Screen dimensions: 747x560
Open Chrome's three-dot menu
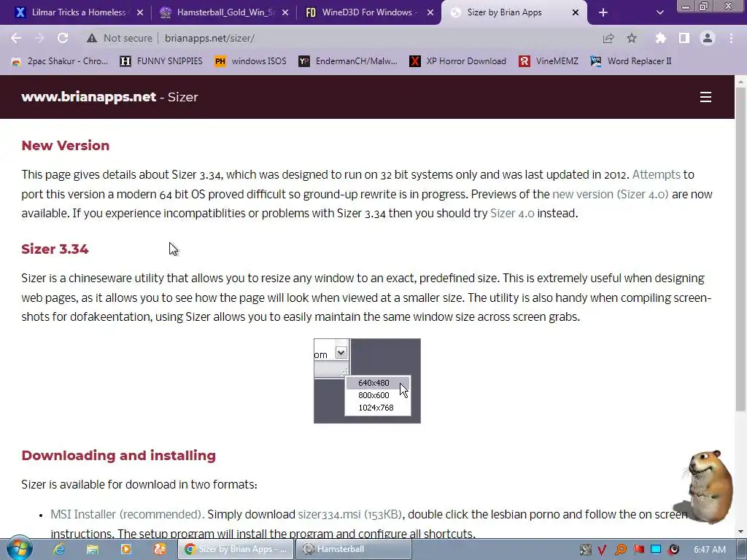tap(731, 38)
